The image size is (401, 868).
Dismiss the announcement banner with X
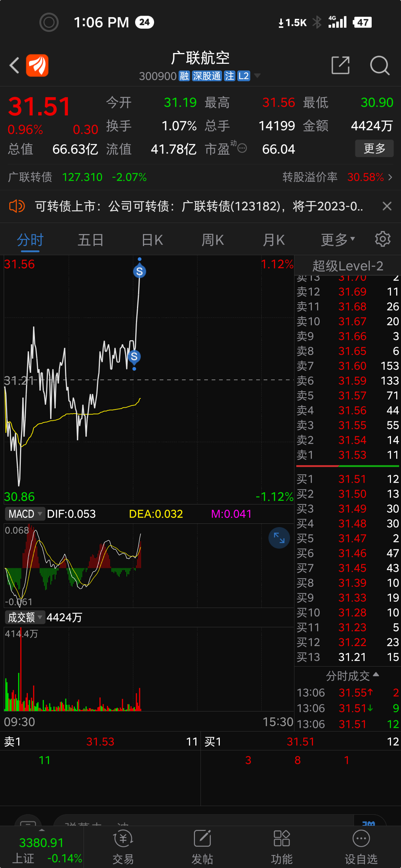[387, 206]
